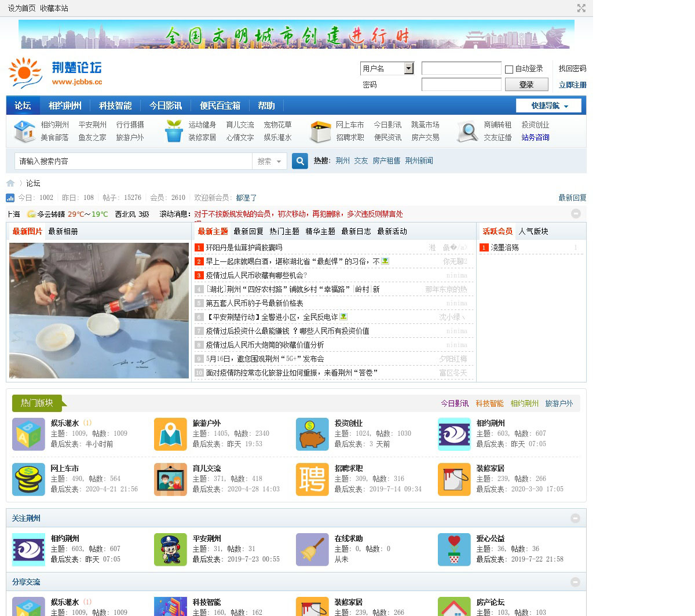695x616 pixels.
Task: Collapse the 关注荆州 section
Action: click(575, 518)
